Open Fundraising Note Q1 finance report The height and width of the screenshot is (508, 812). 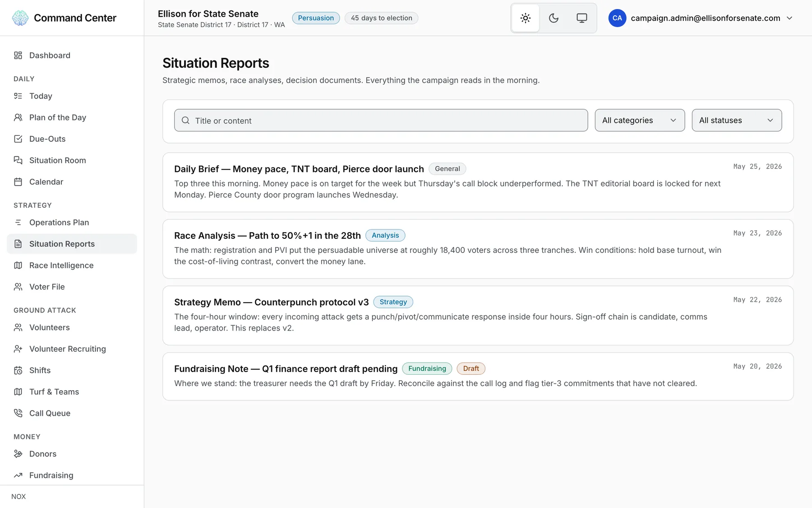point(286,369)
